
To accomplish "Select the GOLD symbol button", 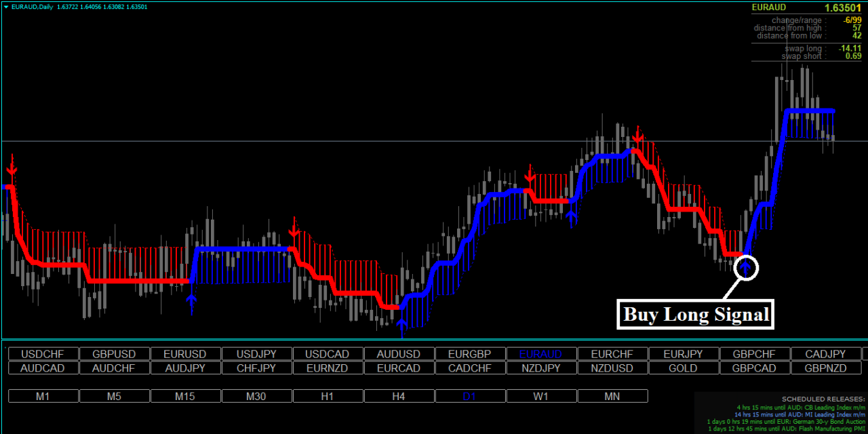I will [x=684, y=368].
